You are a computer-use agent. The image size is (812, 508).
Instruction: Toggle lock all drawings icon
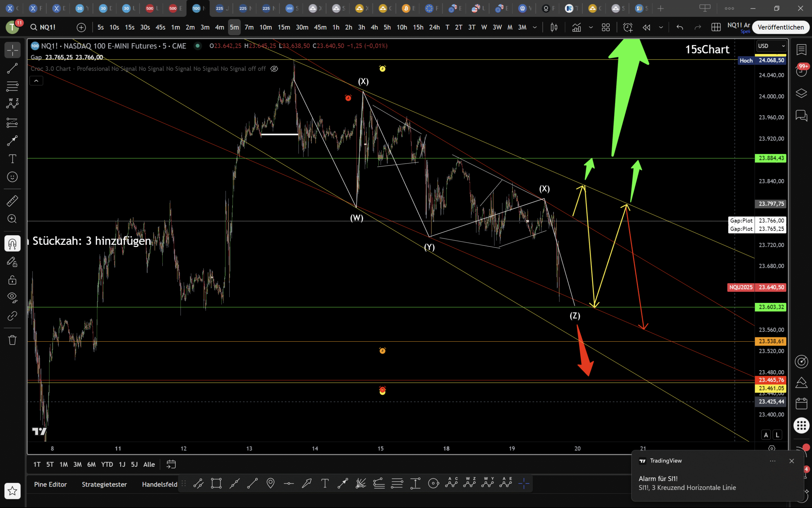coord(12,280)
